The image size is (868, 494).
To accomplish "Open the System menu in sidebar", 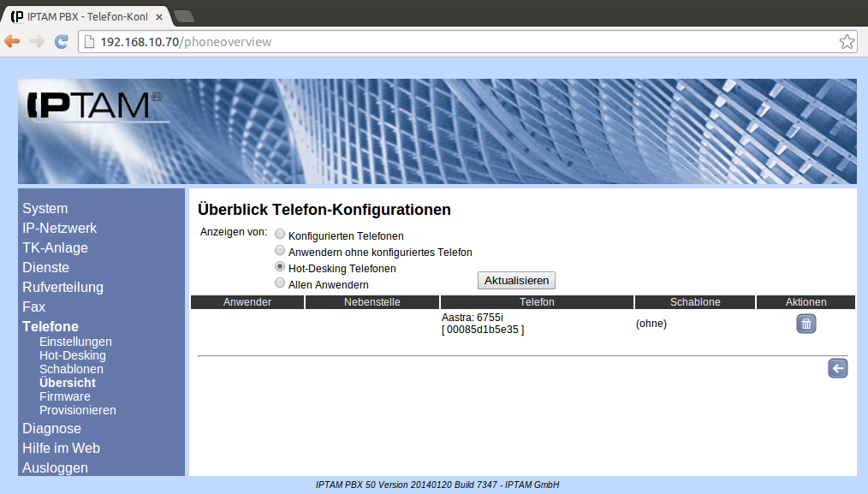I will 45,208.
